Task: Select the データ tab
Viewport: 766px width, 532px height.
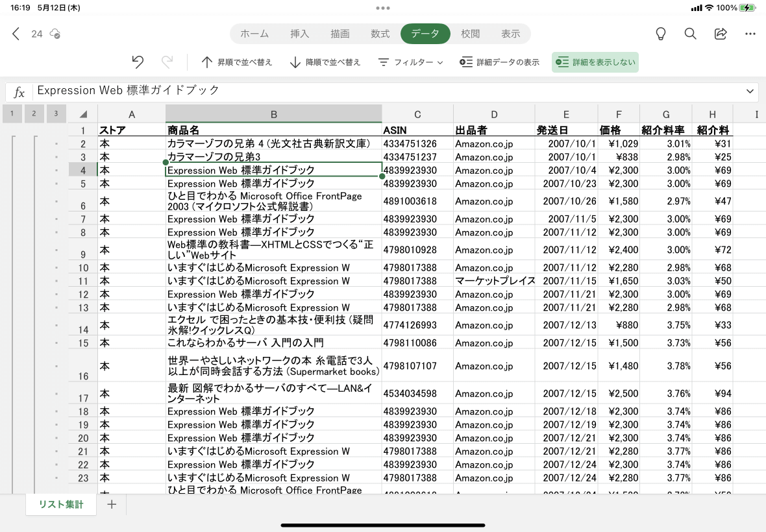Action: (x=425, y=34)
